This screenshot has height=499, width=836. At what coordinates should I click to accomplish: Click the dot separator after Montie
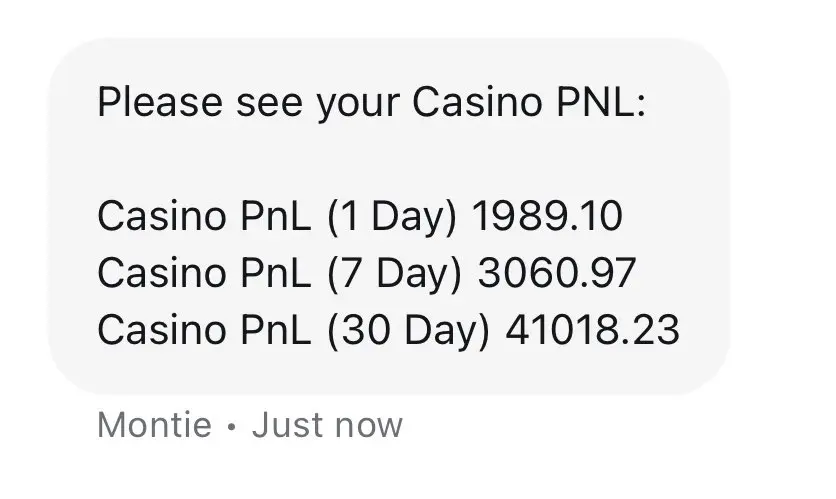click(x=231, y=426)
